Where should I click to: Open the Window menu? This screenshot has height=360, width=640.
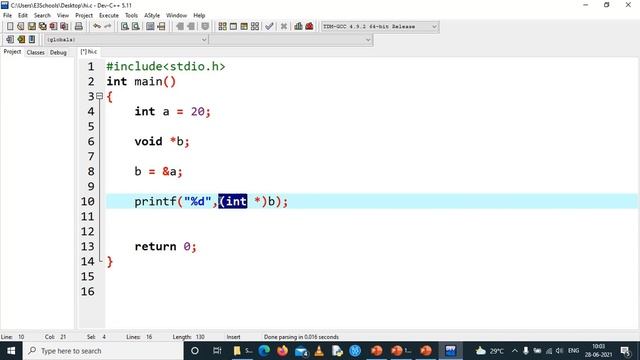176,16
